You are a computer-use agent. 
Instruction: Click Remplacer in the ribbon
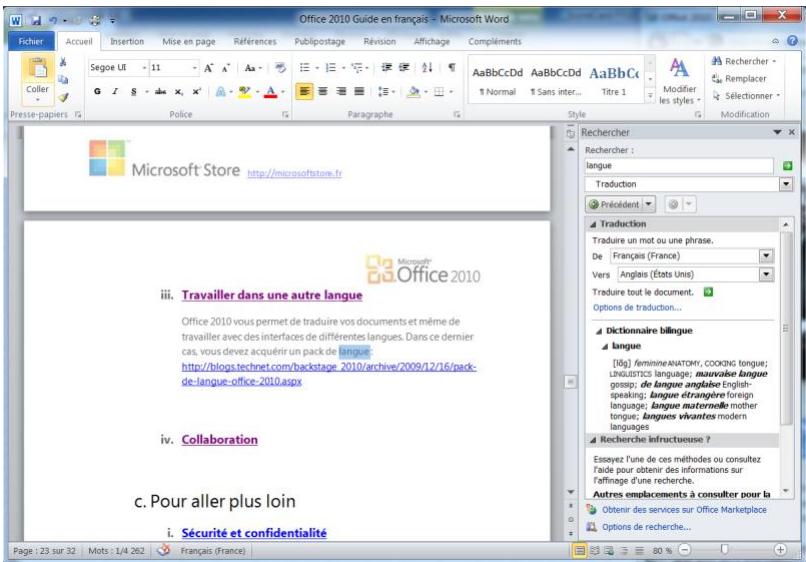coord(739,79)
